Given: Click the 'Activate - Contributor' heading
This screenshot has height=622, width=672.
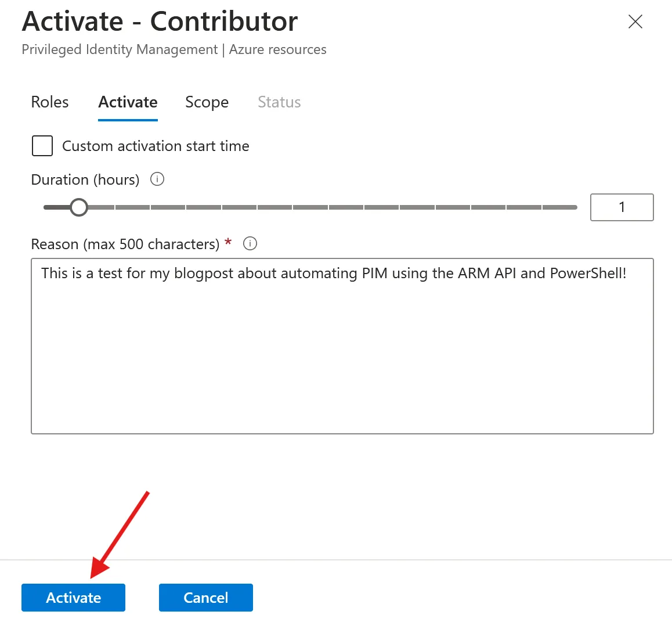Looking at the screenshot, I should [160, 22].
